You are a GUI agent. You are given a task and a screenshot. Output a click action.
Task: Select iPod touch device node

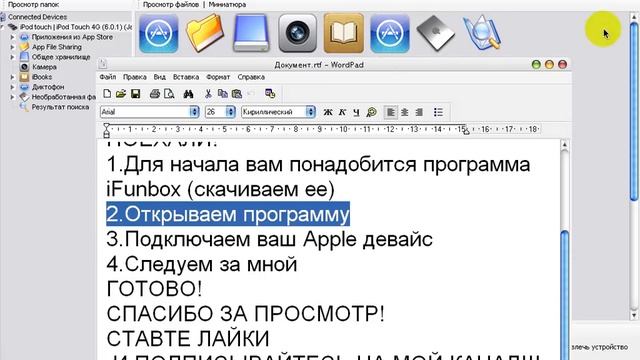click(76, 27)
